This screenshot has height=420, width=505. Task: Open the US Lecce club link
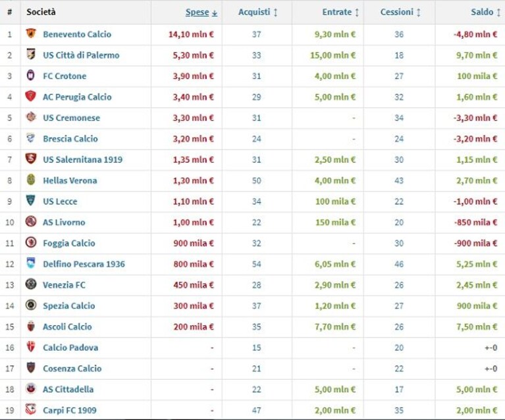click(x=60, y=201)
